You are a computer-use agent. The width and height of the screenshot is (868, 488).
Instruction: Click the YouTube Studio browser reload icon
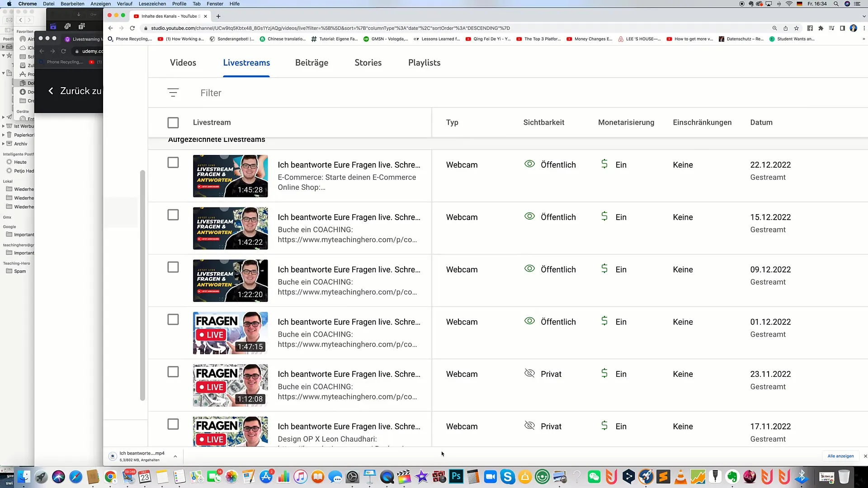[132, 28]
